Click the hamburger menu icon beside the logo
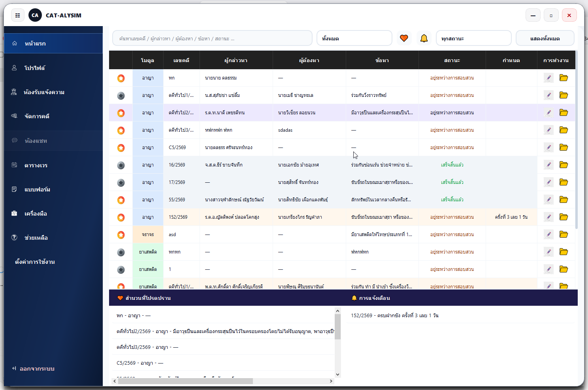The height and width of the screenshot is (390, 588). (x=17, y=15)
